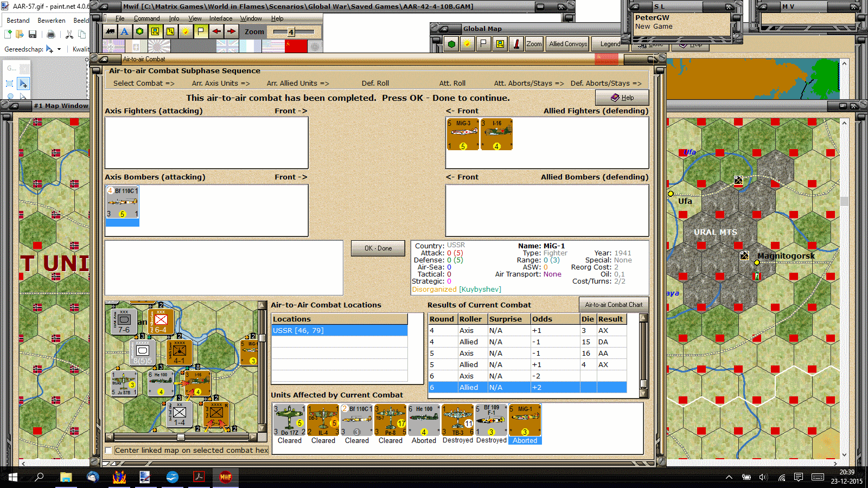Click the blue letter A toolbar icon
Screen dimensions: 868x488
[125, 31]
